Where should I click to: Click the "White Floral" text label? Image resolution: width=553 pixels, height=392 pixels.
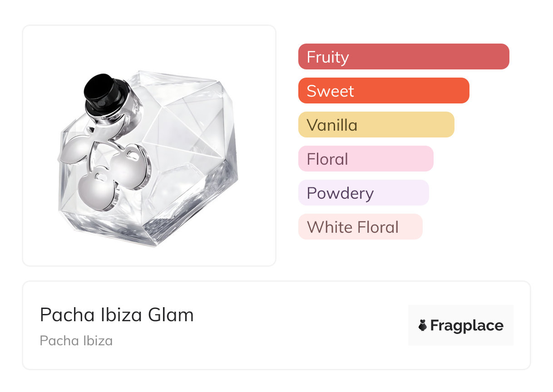coord(352,227)
